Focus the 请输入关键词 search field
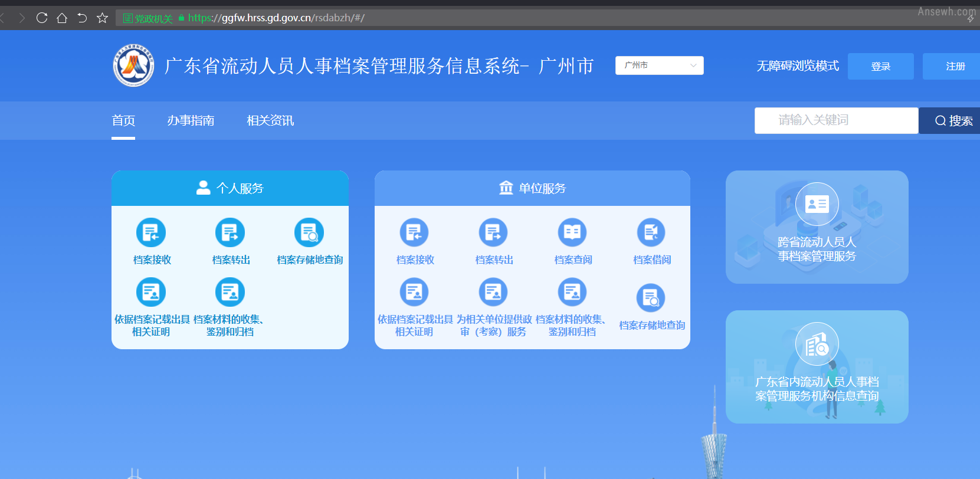The height and width of the screenshot is (479, 980). 837,120
